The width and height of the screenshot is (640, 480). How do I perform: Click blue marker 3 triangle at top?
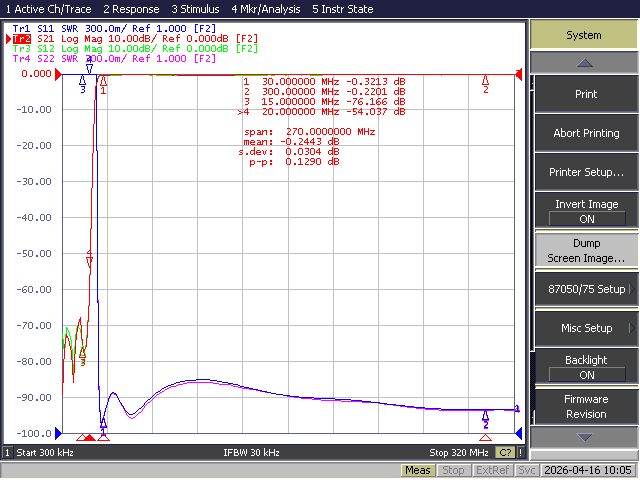point(82,80)
